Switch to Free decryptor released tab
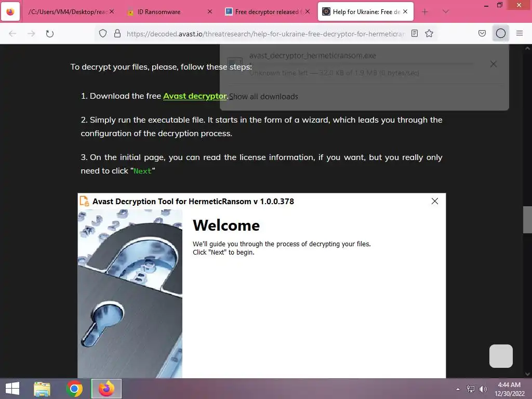This screenshot has width=532, height=399. pyautogui.click(x=267, y=12)
